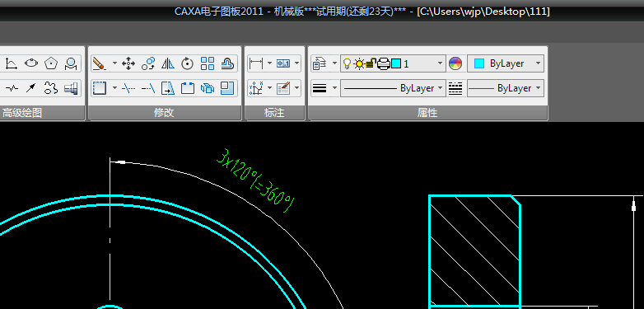The image size is (644, 309).
Task: Open the line width dropdown arrow
Action: click(x=334, y=88)
